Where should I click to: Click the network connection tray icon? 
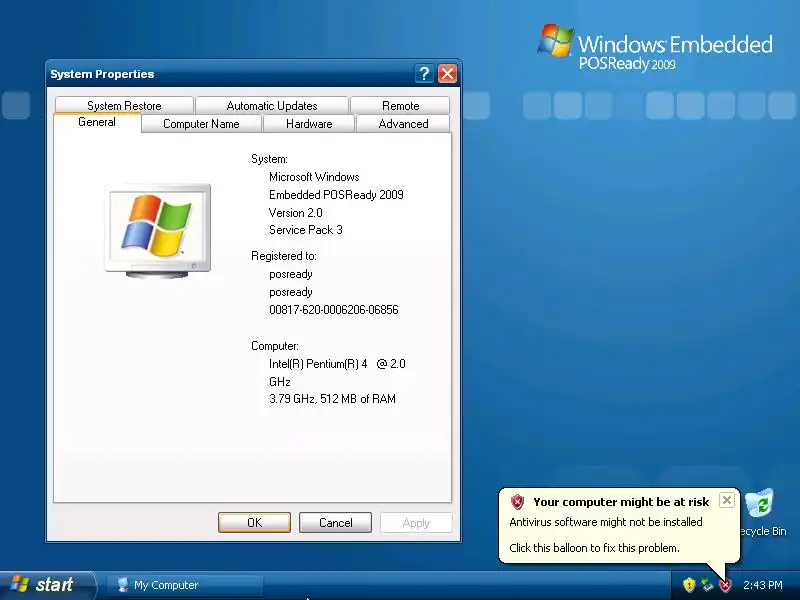coord(707,585)
